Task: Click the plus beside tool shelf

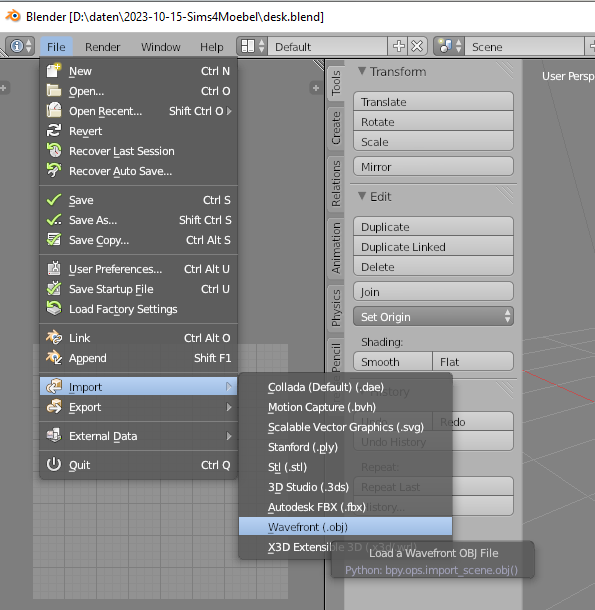Action: [x=316, y=88]
